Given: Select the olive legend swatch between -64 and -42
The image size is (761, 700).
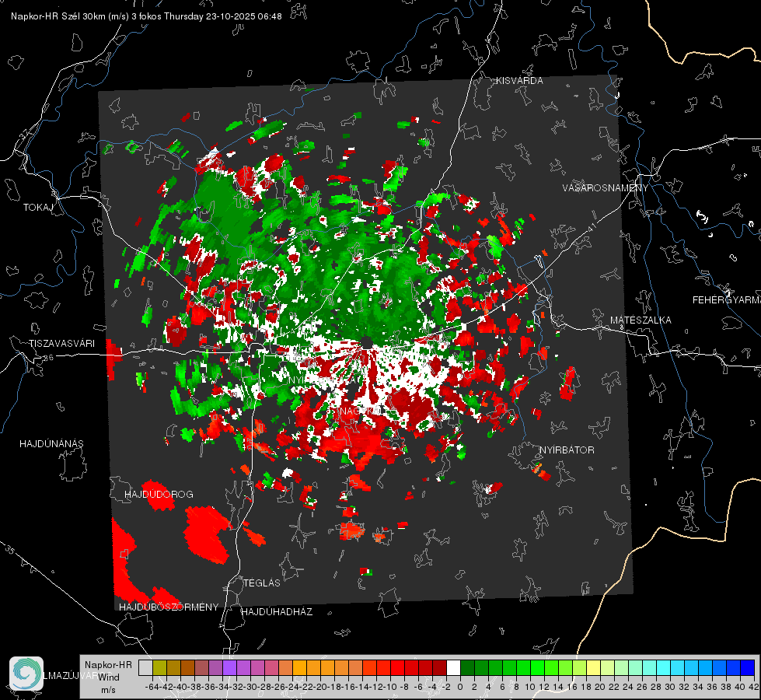Looking at the screenshot, I should point(159,668).
